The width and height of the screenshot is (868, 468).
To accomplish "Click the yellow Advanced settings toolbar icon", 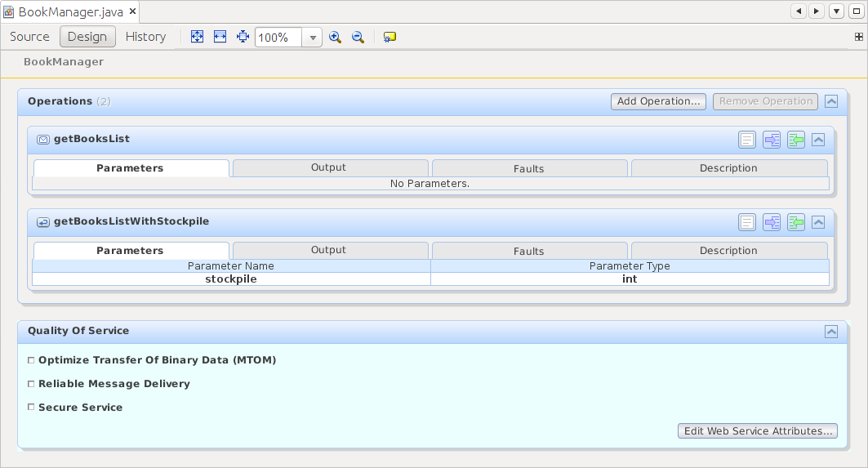I will 389,37.
